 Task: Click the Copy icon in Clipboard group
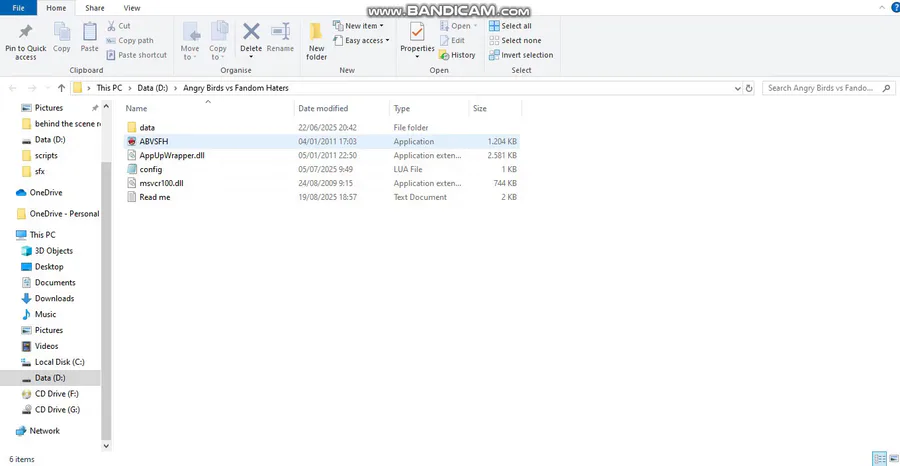[61, 31]
